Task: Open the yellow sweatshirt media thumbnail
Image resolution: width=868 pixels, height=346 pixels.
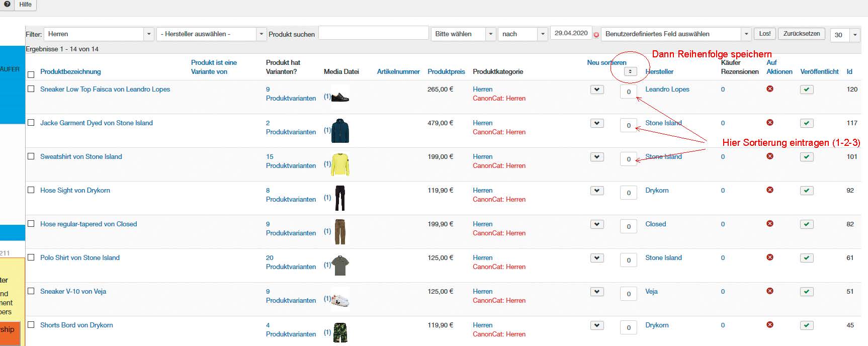Action: [340, 164]
